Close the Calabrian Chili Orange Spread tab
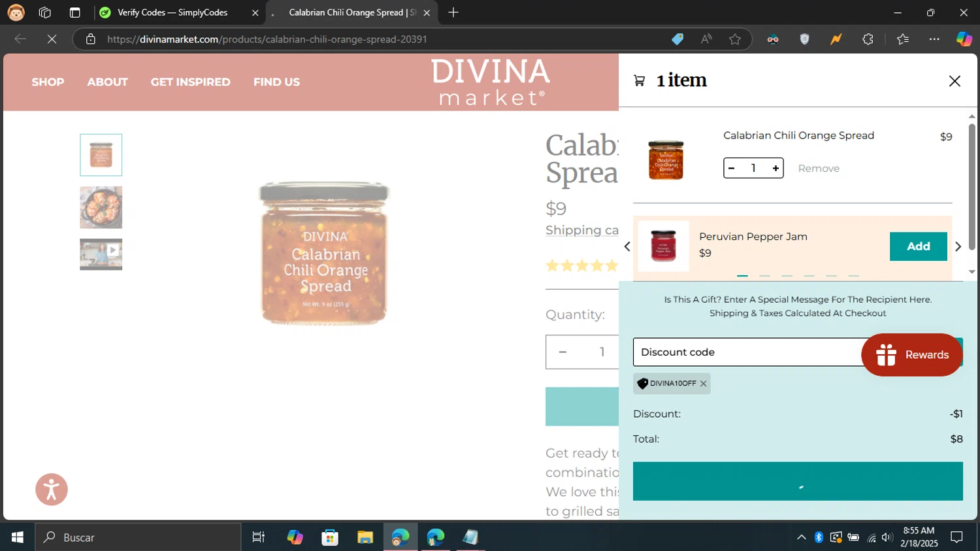Screen dimensions: 980x551 pyautogui.click(x=427, y=12)
